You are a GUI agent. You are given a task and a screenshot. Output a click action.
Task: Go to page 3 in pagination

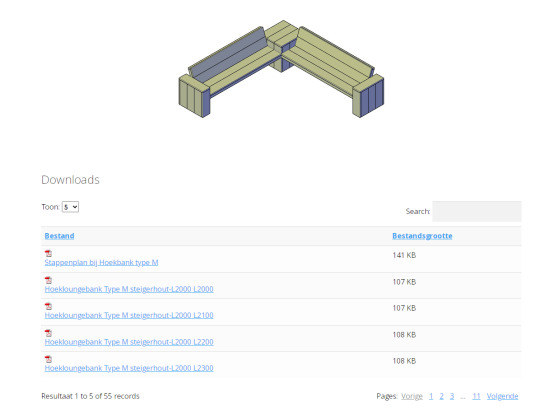452,396
